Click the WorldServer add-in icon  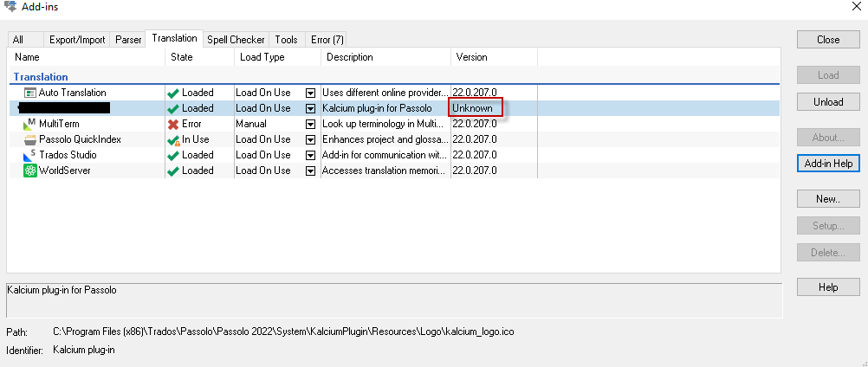click(30, 171)
